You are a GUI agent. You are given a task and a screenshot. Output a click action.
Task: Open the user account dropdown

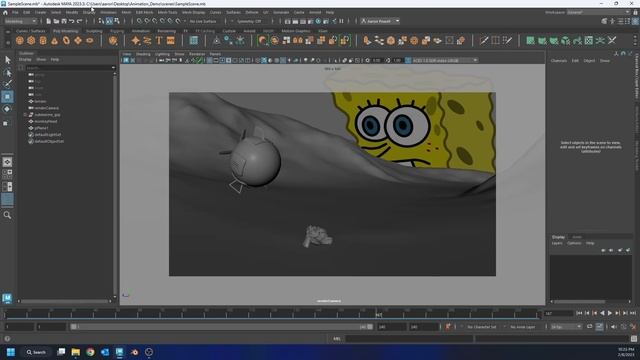click(x=380, y=21)
